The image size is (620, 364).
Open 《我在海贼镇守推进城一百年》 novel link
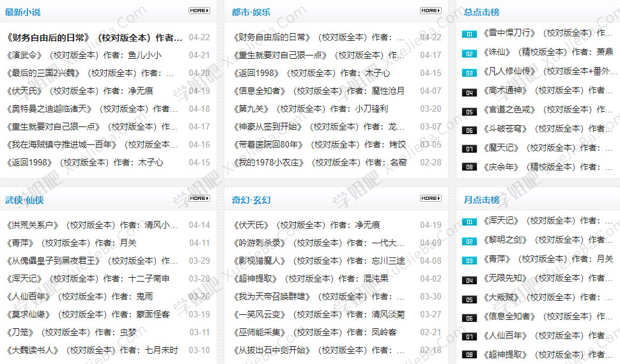pos(92,145)
